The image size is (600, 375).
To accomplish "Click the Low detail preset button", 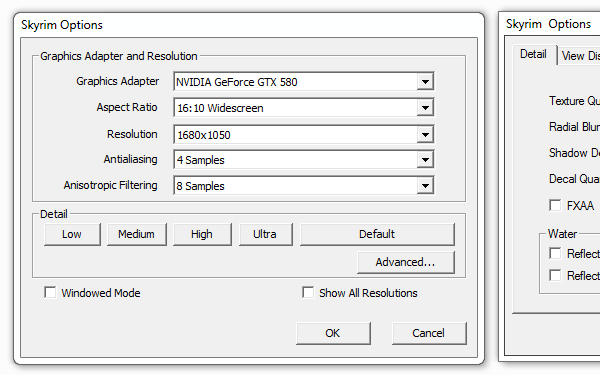I will (72, 234).
